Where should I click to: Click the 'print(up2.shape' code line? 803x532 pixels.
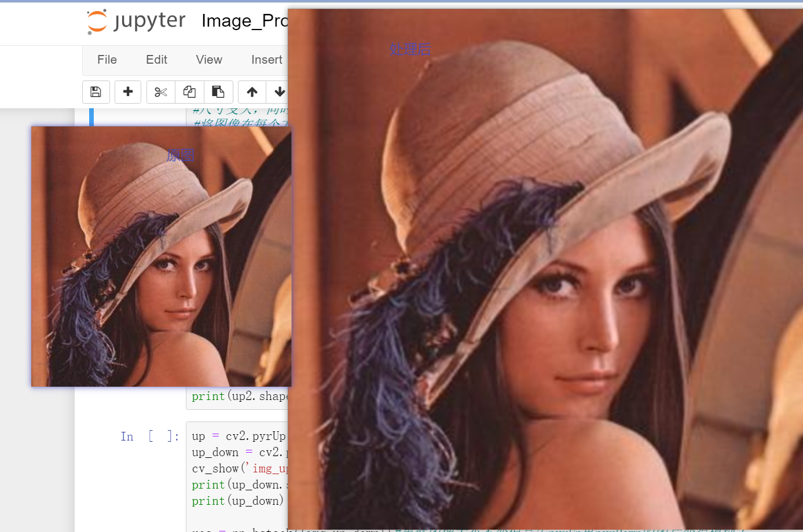(x=239, y=396)
